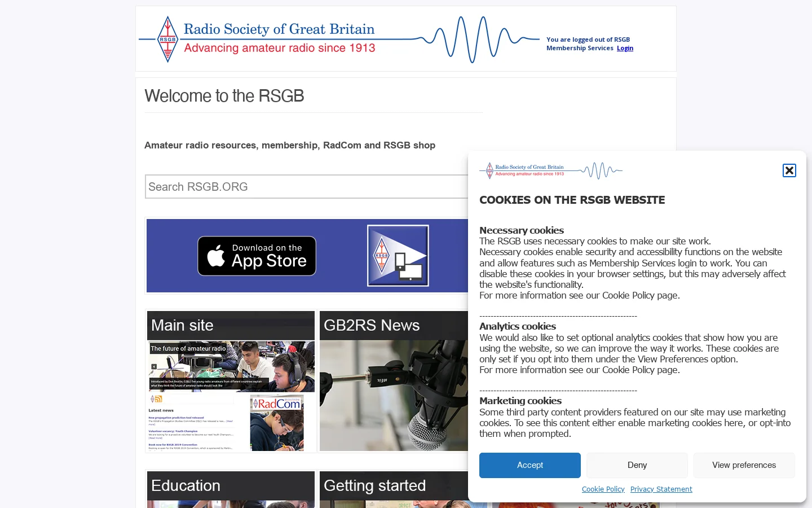Click RSGB logo in cookie dialog
This screenshot has height=508, width=812.
tap(551, 170)
